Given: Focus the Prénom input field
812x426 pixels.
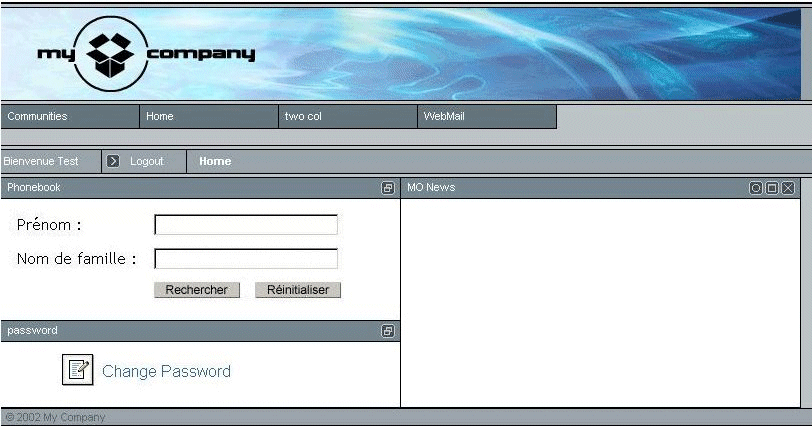Looking at the screenshot, I should (x=246, y=225).
